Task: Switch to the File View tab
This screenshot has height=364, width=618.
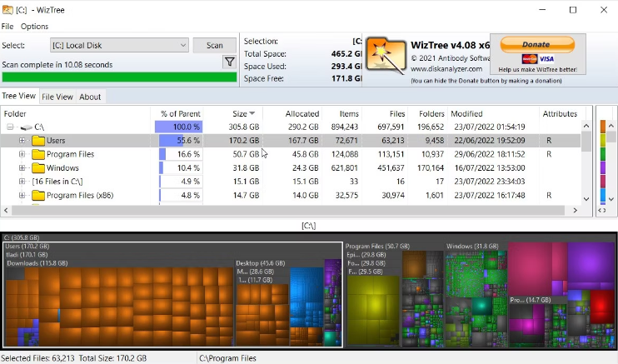Action: point(57,97)
